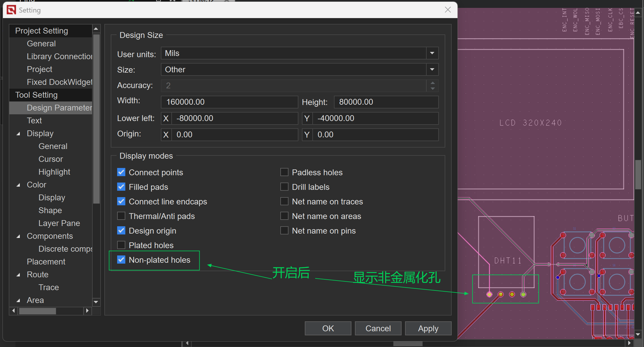The height and width of the screenshot is (347, 644).
Task: Click tree horizontal scroll left arrow
Action: (14, 311)
